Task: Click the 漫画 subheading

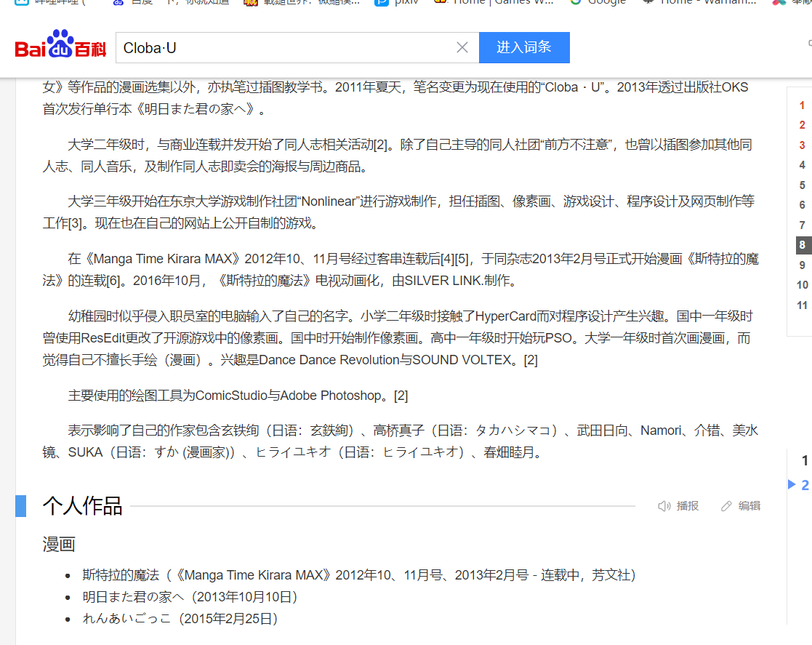Action: pos(59,545)
